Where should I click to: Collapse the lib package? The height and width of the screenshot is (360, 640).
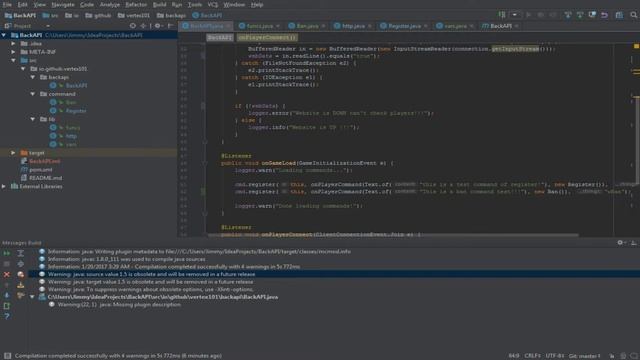pyautogui.click(x=33, y=119)
